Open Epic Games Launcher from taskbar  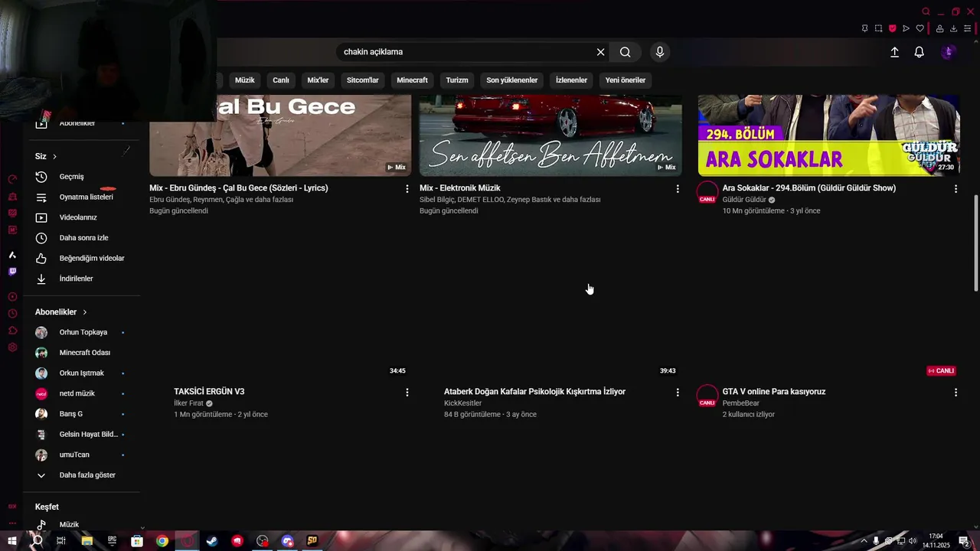click(112, 541)
